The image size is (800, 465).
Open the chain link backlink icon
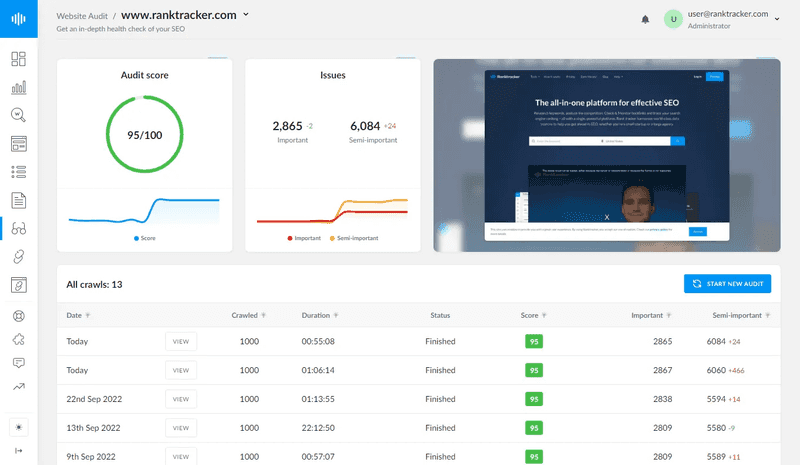[18, 257]
